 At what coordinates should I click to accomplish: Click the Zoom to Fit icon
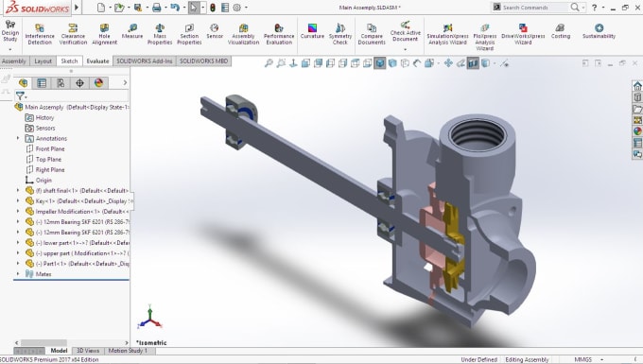click(269, 63)
